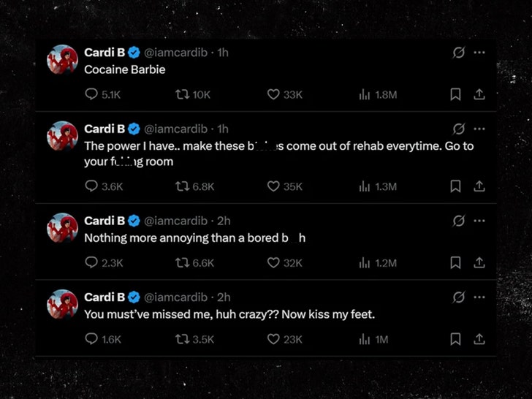Bookmark the "Cocaine Barbie" tweet
532x399 pixels.
click(455, 94)
